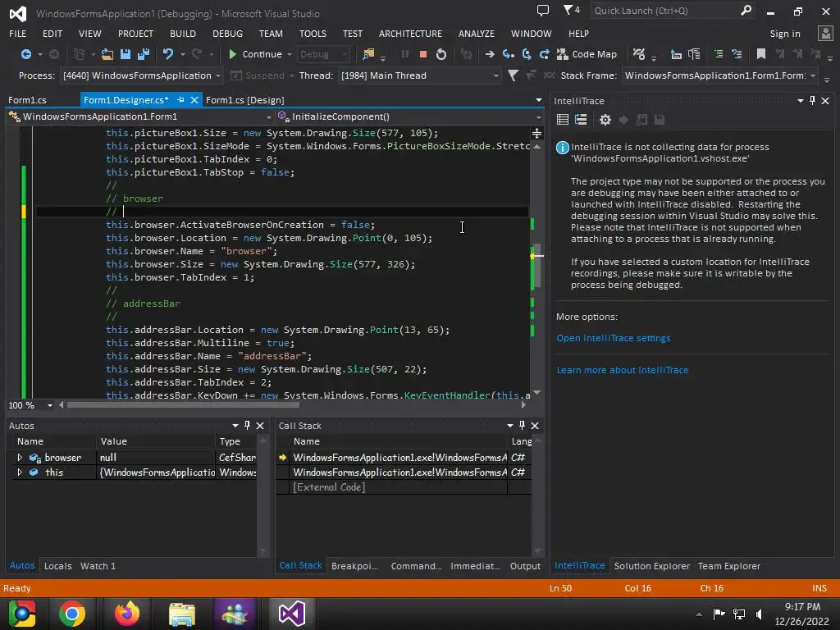The height and width of the screenshot is (630, 840).
Task: Step Out of the current function
Action: 545,54
